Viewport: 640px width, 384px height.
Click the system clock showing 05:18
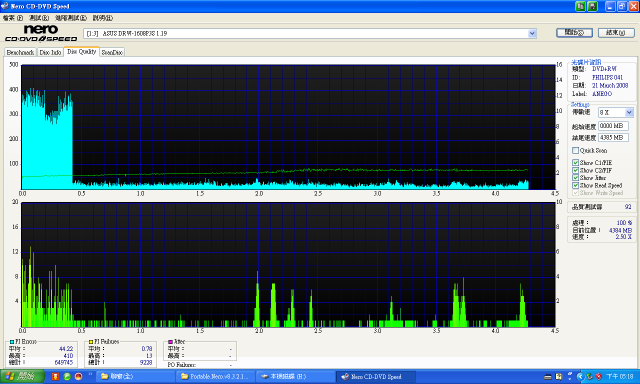[x=620, y=377]
